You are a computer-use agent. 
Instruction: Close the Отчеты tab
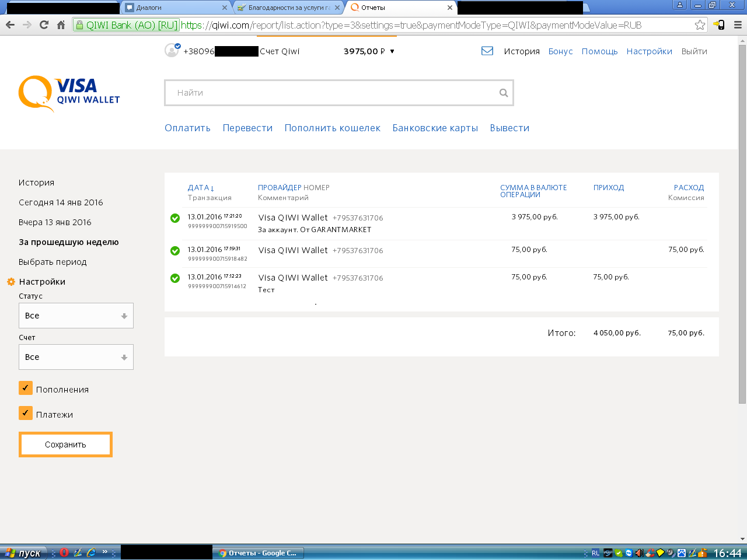point(450,8)
